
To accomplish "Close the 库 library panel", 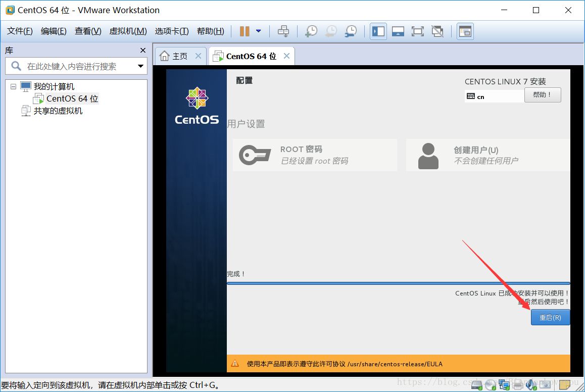I will [143, 51].
